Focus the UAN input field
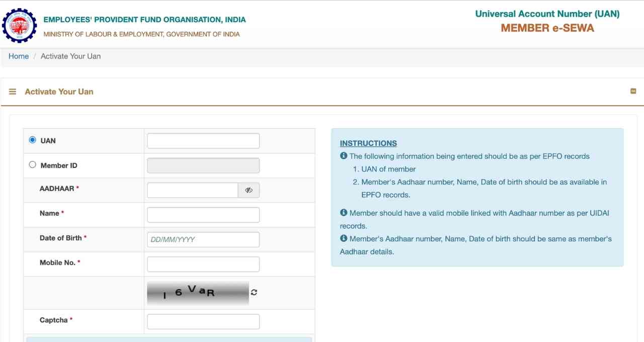The image size is (644, 342). (x=203, y=141)
